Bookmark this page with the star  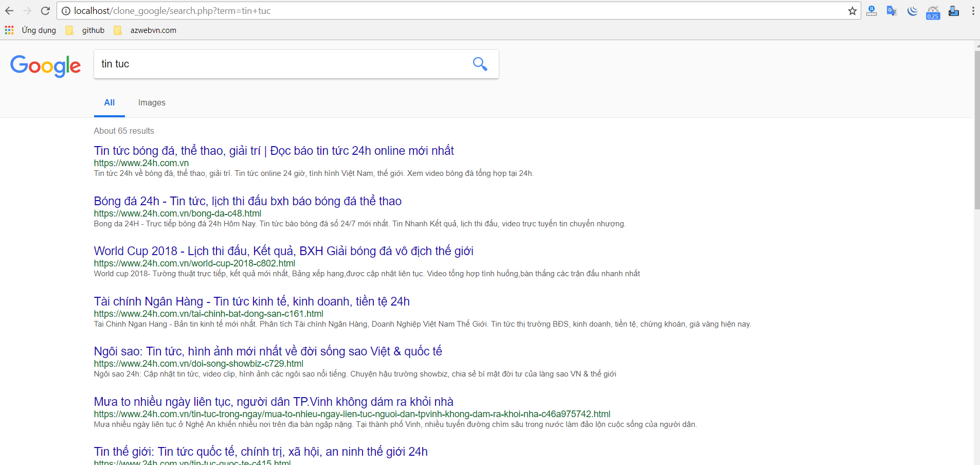tap(852, 11)
